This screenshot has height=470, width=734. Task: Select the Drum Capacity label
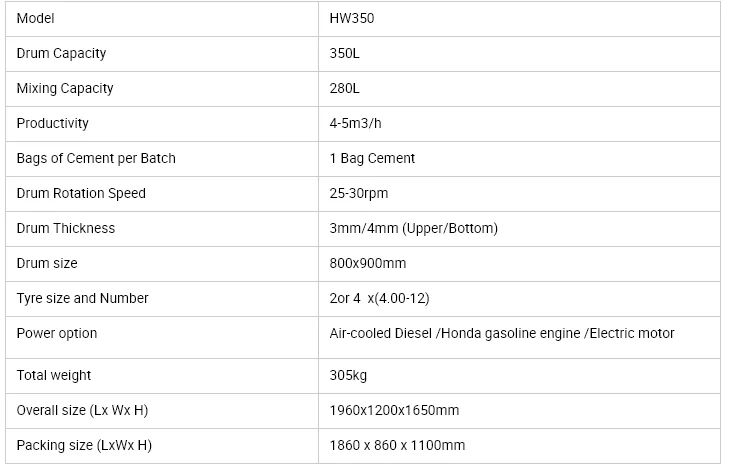coord(61,53)
